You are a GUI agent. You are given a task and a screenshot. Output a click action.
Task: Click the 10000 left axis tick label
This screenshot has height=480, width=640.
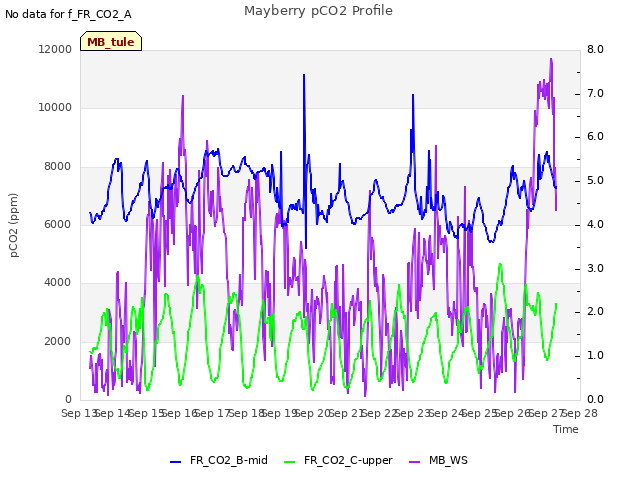coord(55,108)
